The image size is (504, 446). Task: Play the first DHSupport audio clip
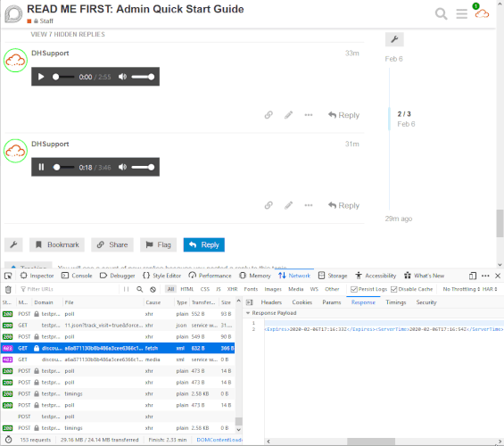click(x=41, y=77)
